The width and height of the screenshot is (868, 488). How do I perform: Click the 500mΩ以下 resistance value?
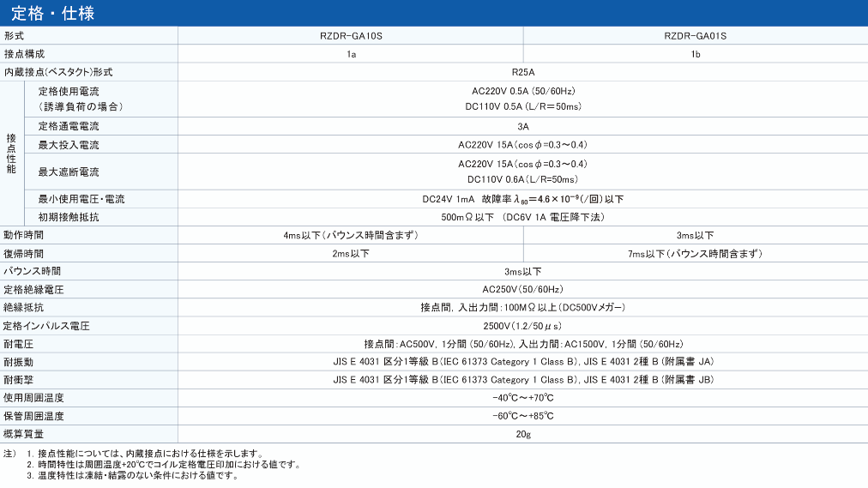click(x=522, y=218)
